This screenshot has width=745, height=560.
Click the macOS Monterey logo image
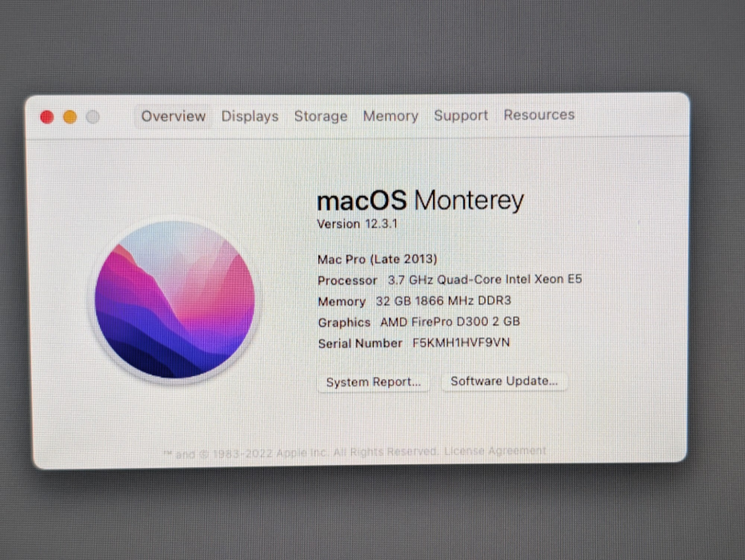tap(174, 300)
